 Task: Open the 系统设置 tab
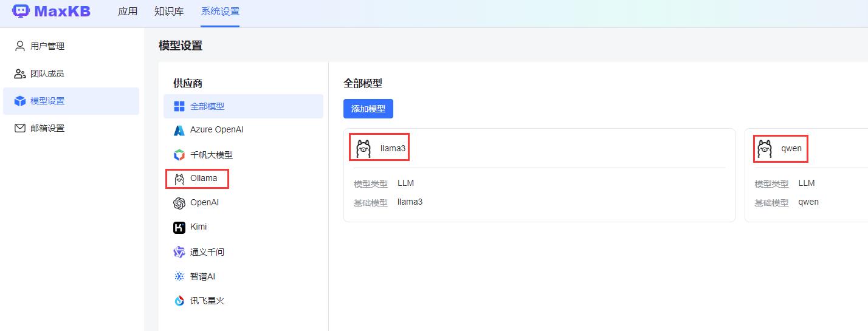[220, 12]
